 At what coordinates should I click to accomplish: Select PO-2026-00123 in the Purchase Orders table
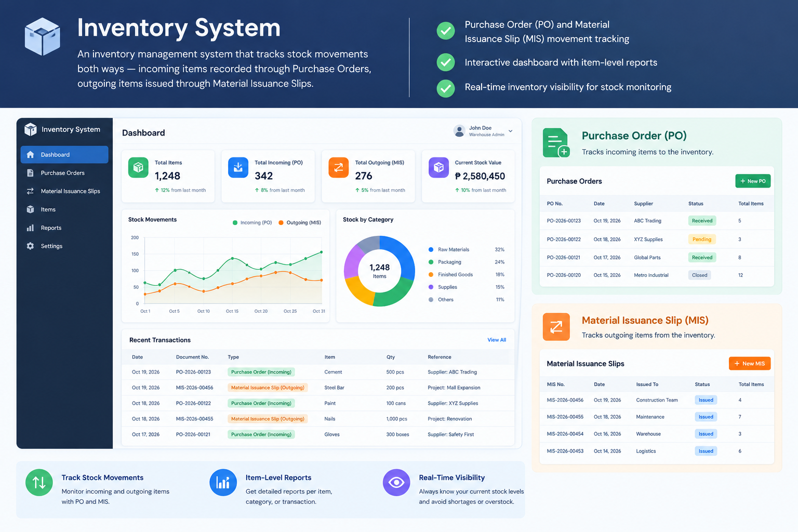(x=564, y=221)
